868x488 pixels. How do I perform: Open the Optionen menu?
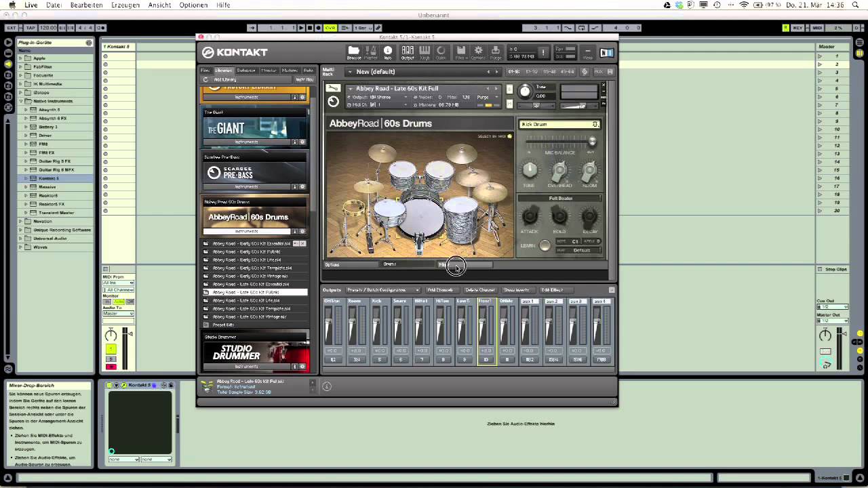[193, 5]
